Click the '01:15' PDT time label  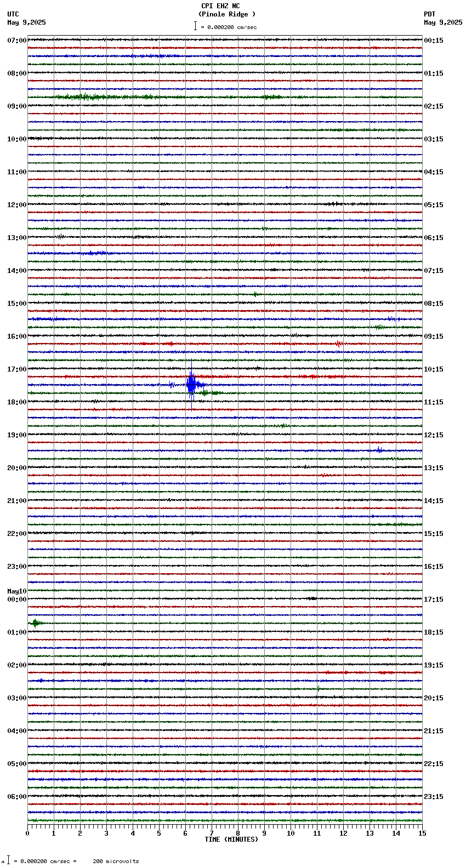point(434,73)
